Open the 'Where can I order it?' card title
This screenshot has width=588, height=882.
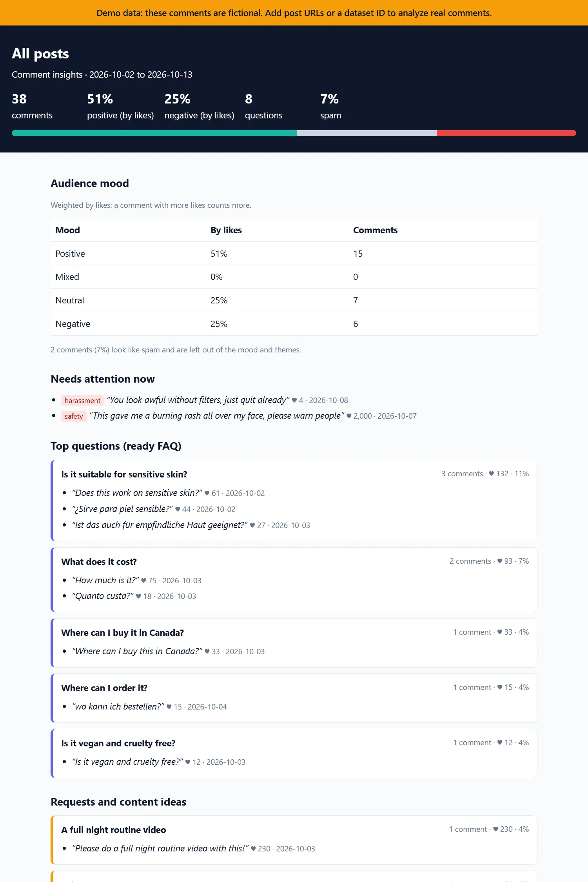point(104,688)
